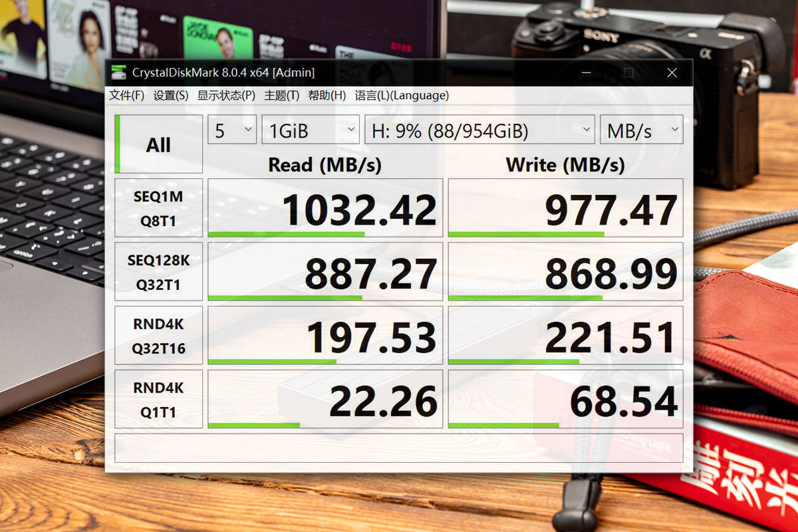Click the 197.53 random read result

pyautogui.click(x=325, y=336)
